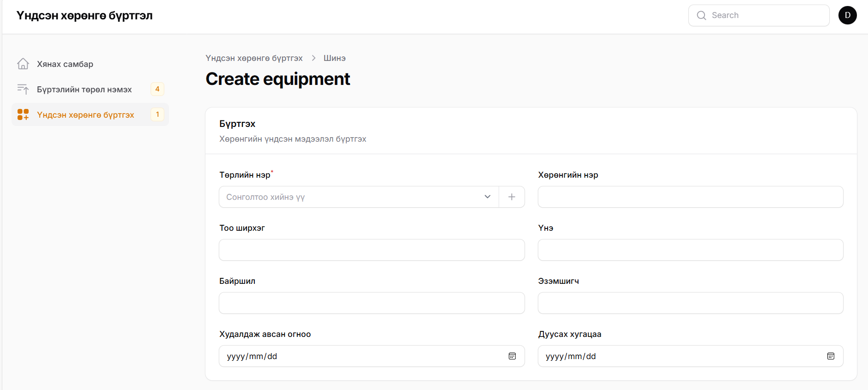Select Үндсэн хөрөнгө бүртгэх sidebar item
This screenshot has height=390, width=868.
pyautogui.click(x=85, y=115)
